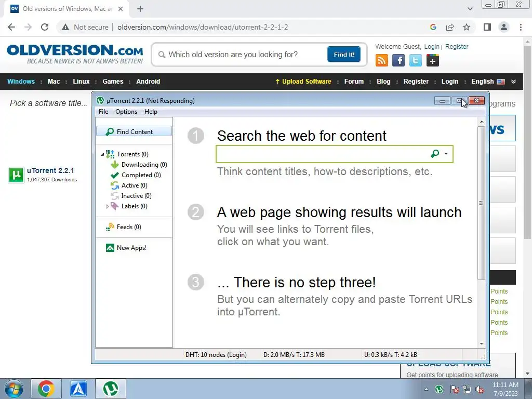Open the Twitter icon on Oldversion
Image resolution: width=532 pixels, height=399 pixels.
tap(415, 60)
